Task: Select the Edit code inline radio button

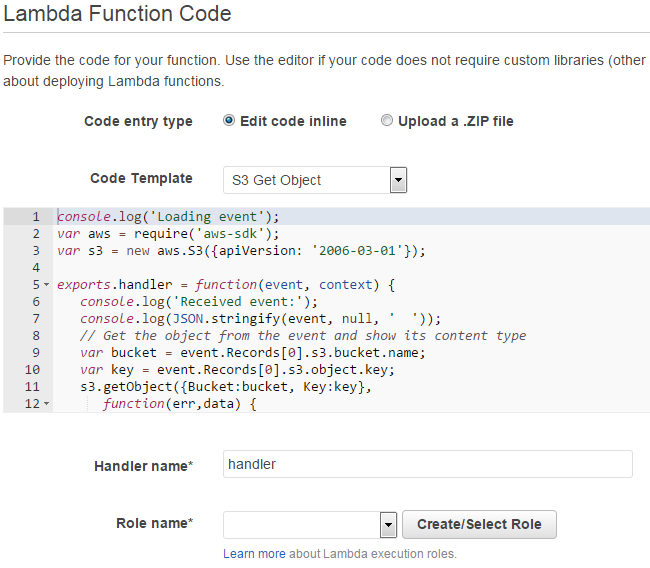Action: pos(229,121)
